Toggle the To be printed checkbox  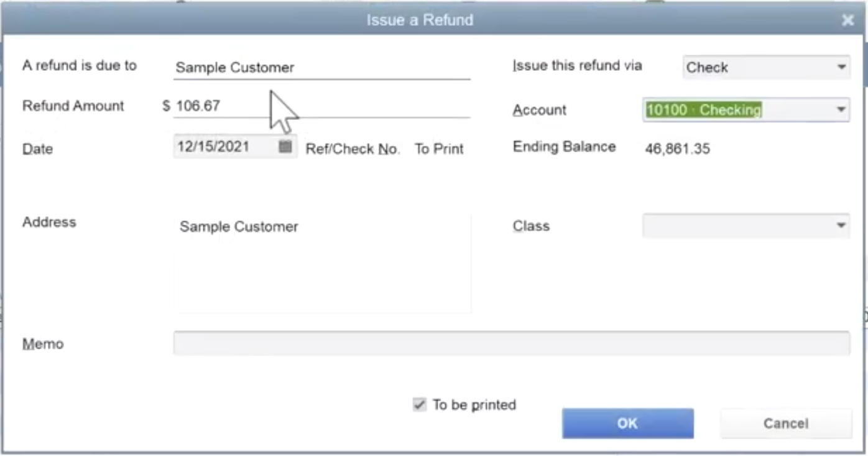click(420, 405)
